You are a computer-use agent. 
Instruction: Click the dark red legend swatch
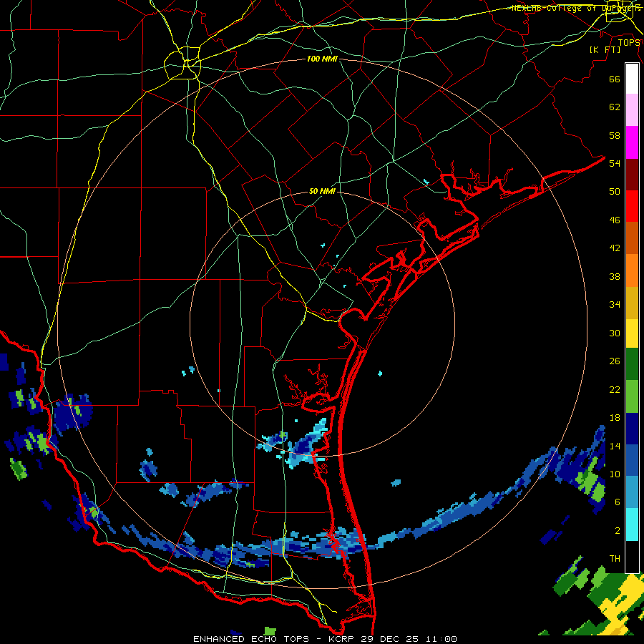click(x=632, y=175)
